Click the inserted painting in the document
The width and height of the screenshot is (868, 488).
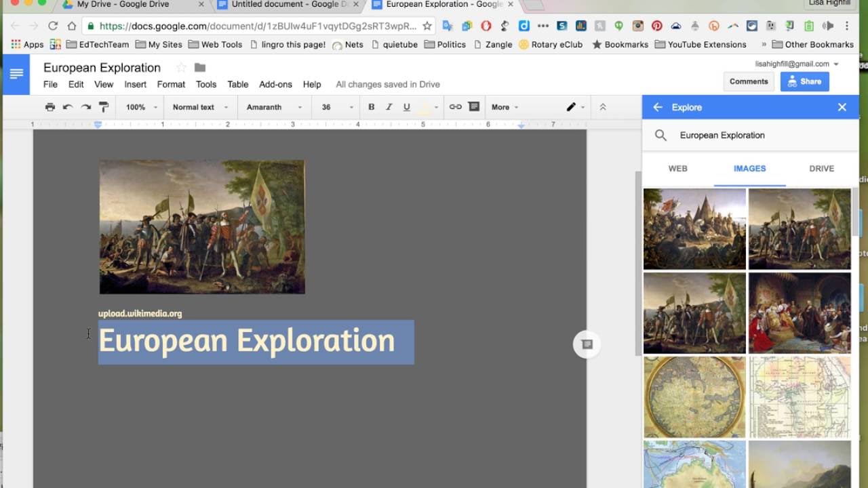[202, 226]
